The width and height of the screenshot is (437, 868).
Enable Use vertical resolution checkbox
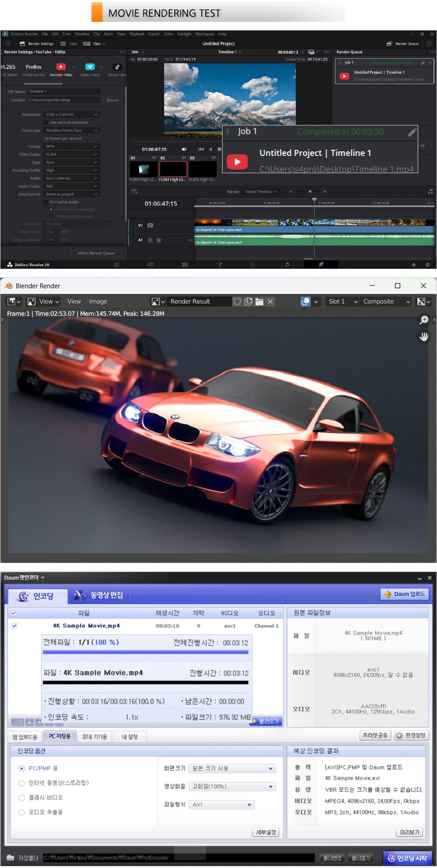(x=46, y=122)
